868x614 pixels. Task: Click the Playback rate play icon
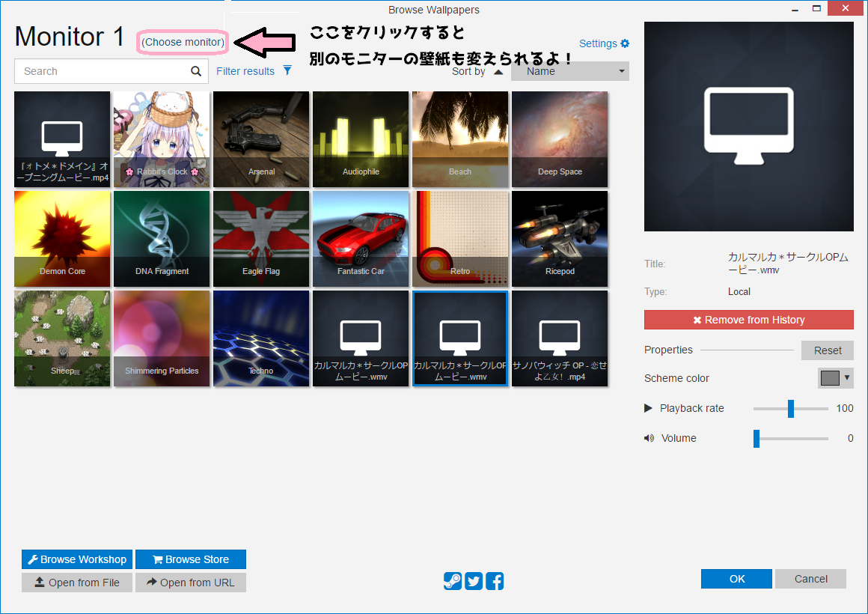[x=648, y=408]
